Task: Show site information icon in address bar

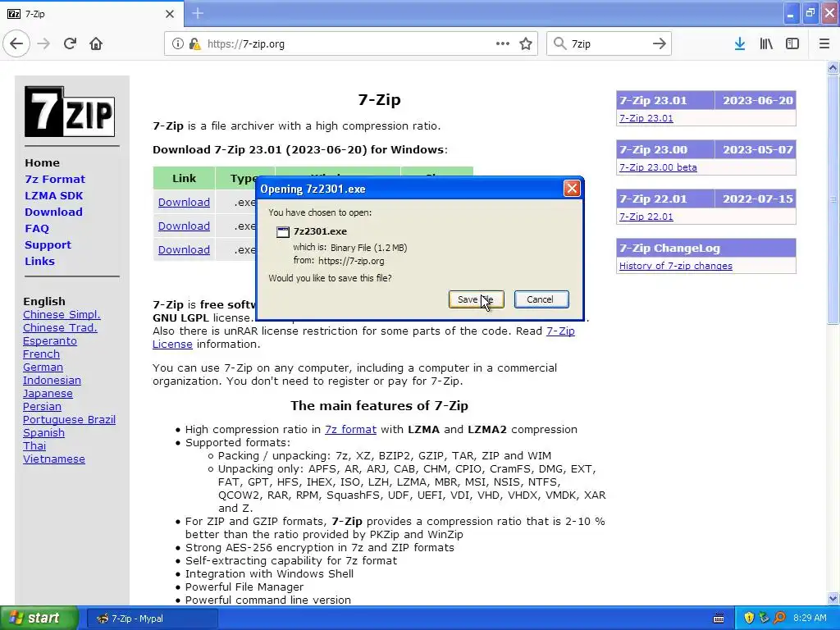Action: [x=177, y=44]
